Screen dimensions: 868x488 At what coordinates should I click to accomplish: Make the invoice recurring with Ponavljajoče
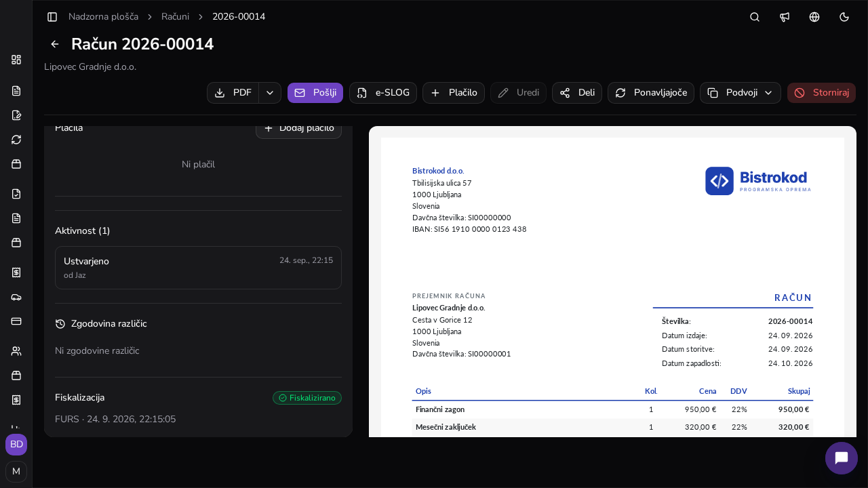click(651, 93)
